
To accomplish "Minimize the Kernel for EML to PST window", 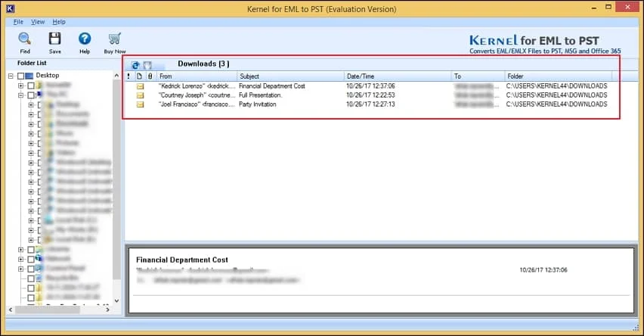I will (594, 8).
